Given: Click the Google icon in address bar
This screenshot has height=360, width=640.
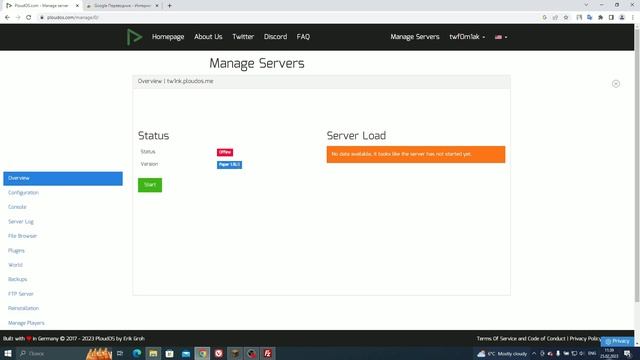Looking at the screenshot, I should point(544,18).
